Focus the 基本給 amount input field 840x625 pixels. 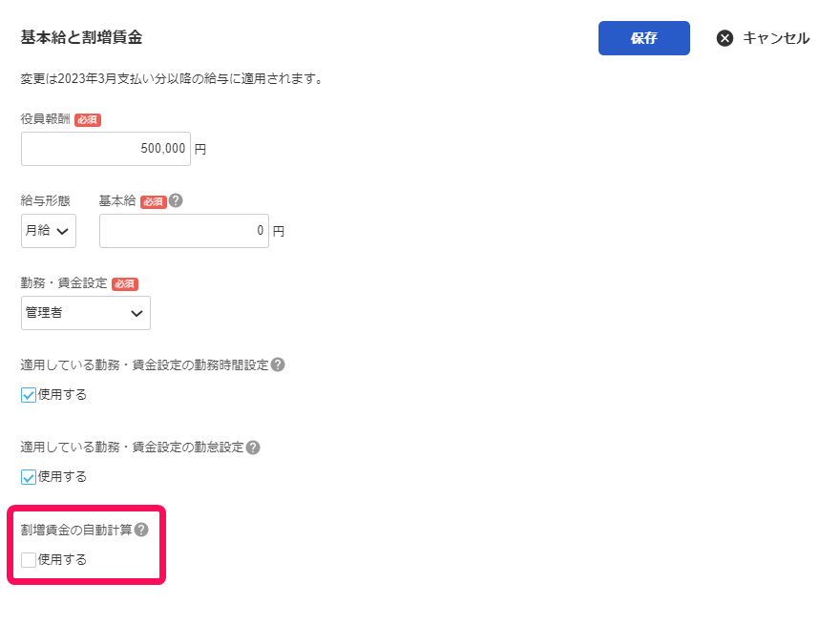pos(183,231)
